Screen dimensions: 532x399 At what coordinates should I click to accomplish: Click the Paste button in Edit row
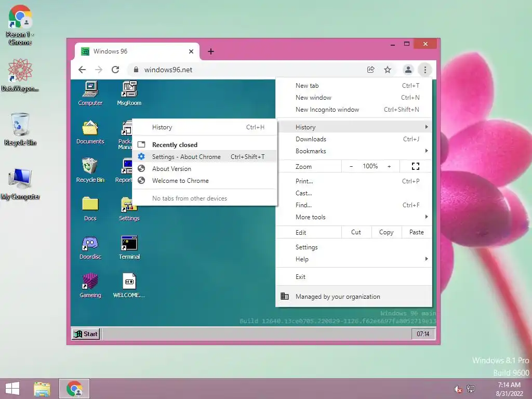(416, 232)
